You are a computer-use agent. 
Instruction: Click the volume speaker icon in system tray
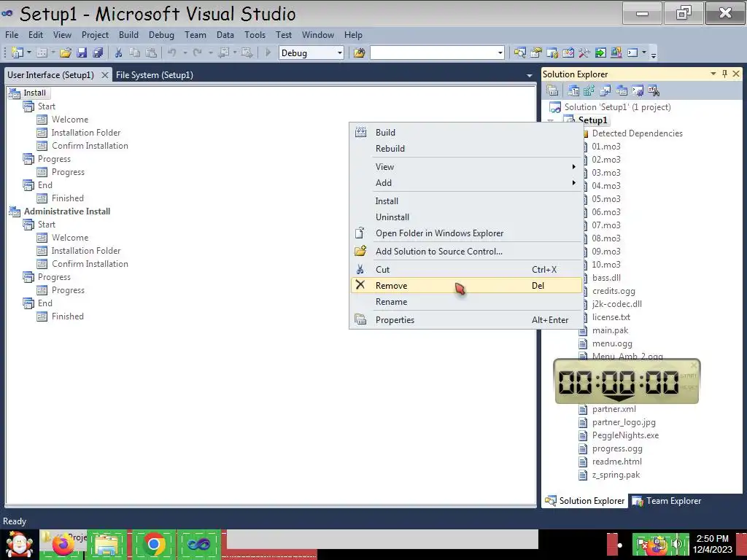click(677, 544)
